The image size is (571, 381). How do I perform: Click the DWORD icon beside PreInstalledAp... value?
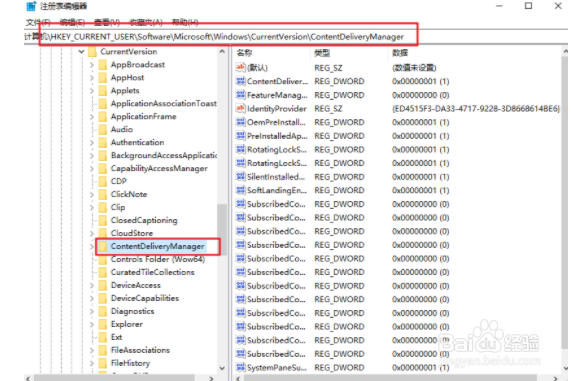[240, 136]
